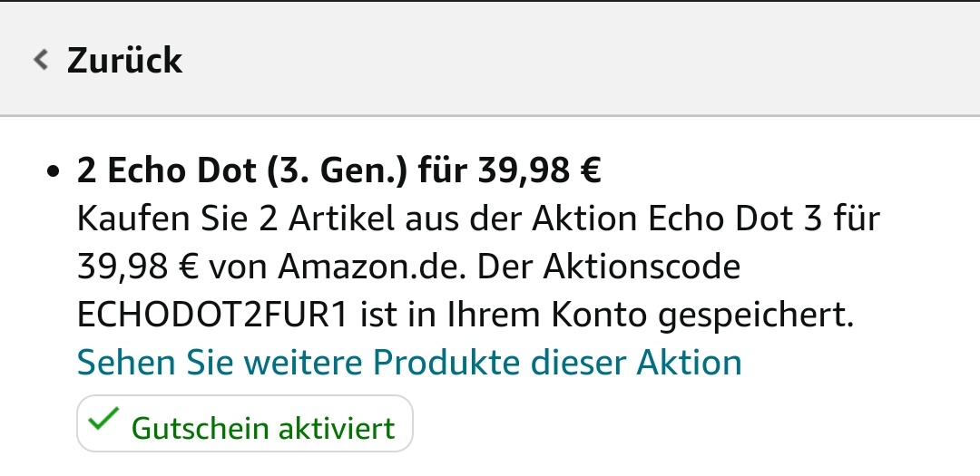Screen dimensions: 980x476
Task: Open "Sehen Sie weitere Produkte dieser Aktion" link
Action: [x=409, y=363]
